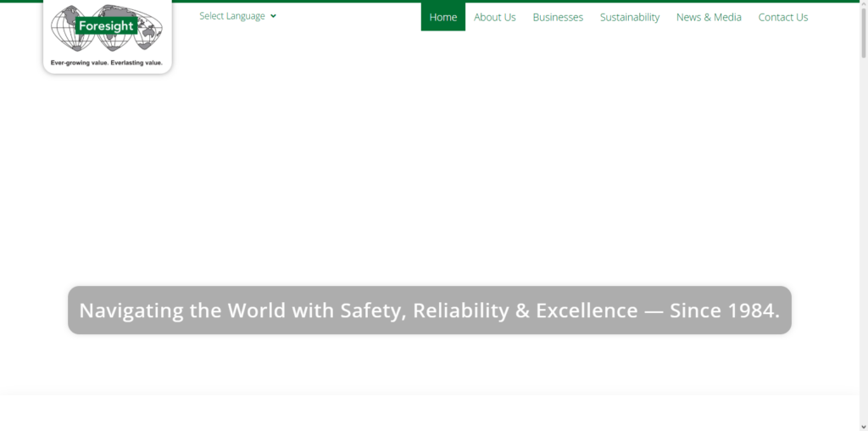Open the News & Media menu item

click(x=709, y=17)
